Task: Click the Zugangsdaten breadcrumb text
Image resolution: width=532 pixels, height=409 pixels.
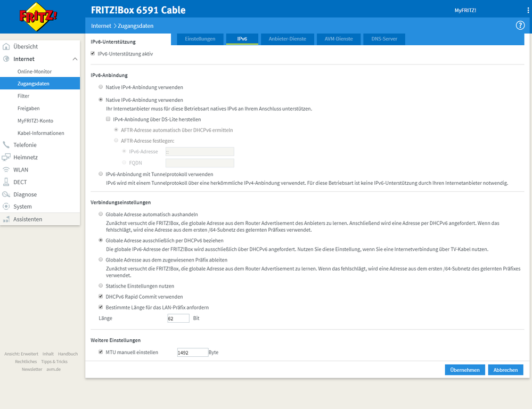Action: click(136, 26)
